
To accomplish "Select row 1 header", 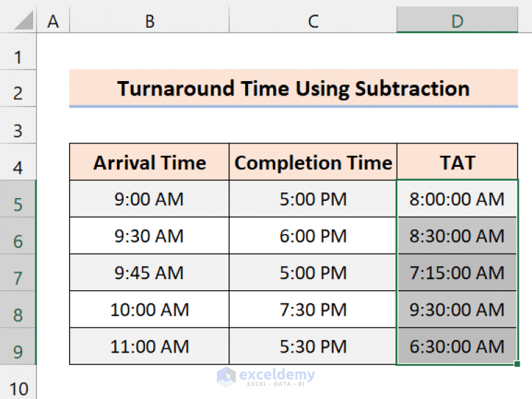I will [18, 51].
